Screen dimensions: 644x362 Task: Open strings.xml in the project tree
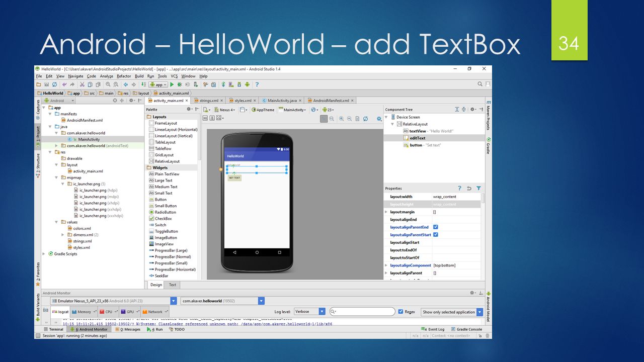pyautogui.click(x=78, y=241)
